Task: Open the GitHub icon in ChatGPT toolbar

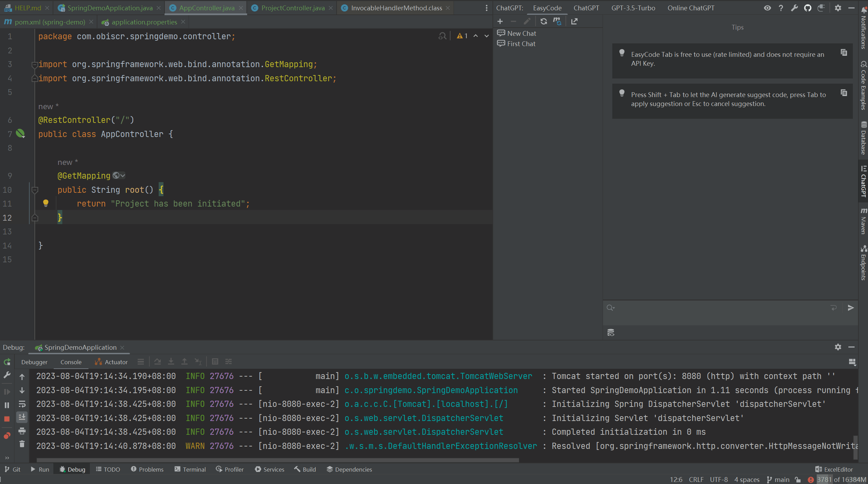Action: 808,8
